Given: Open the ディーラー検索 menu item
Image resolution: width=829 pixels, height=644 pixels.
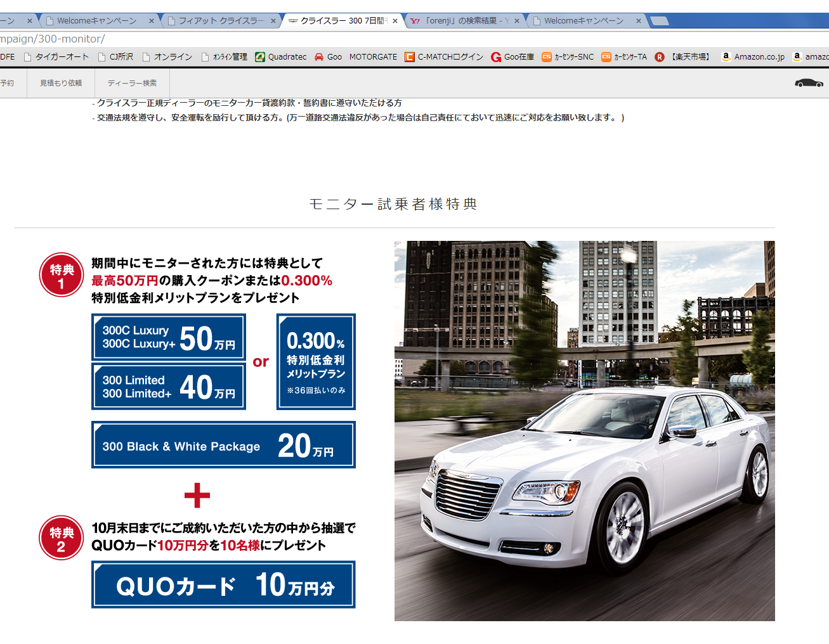Looking at the screenshot, I should point(132,83).
